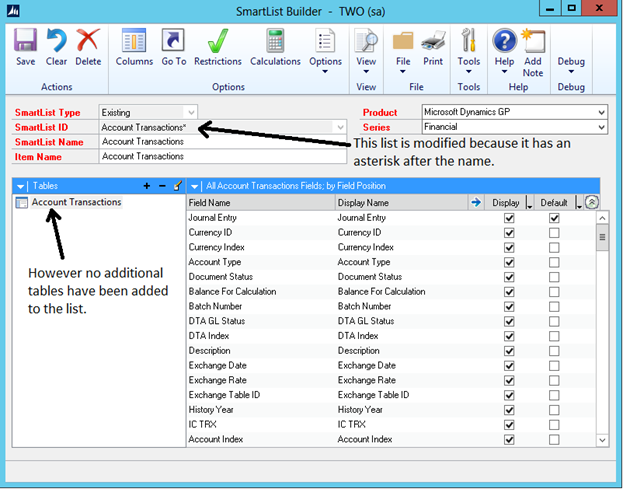Expand the Tables header dropdown arrow
Screen dimensions: 623x489
tap(21, 186)
